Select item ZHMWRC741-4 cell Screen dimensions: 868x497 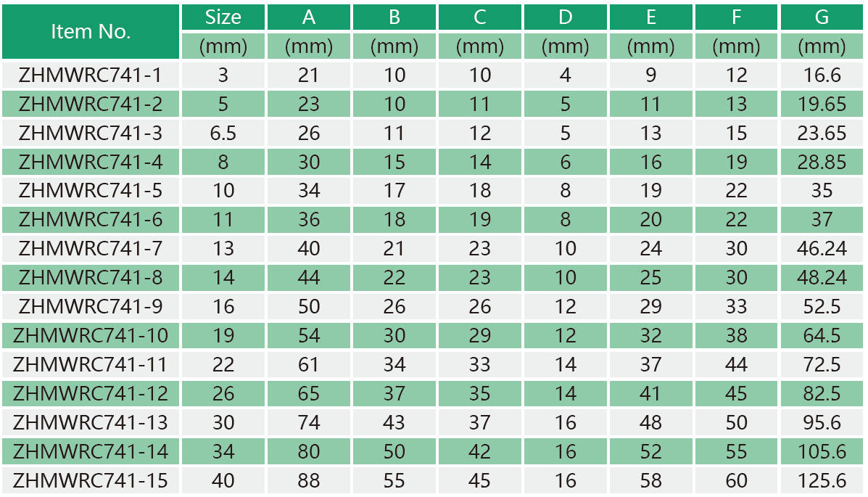[91, 162]
